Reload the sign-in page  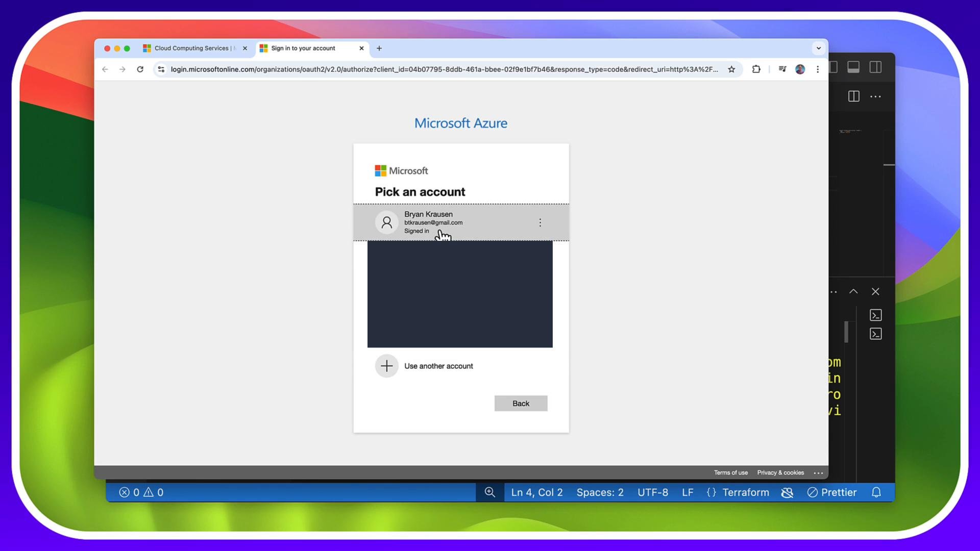coord(140,69)
